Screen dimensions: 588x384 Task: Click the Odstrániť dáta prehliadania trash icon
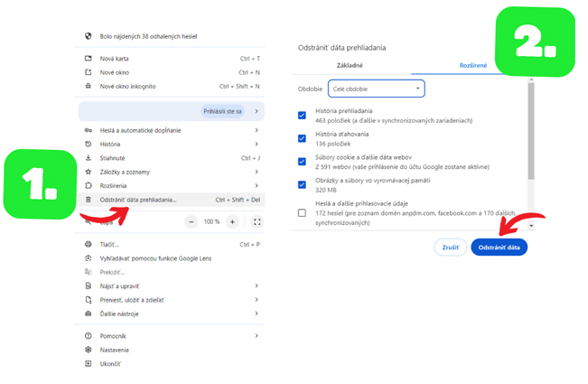[88, 199]
